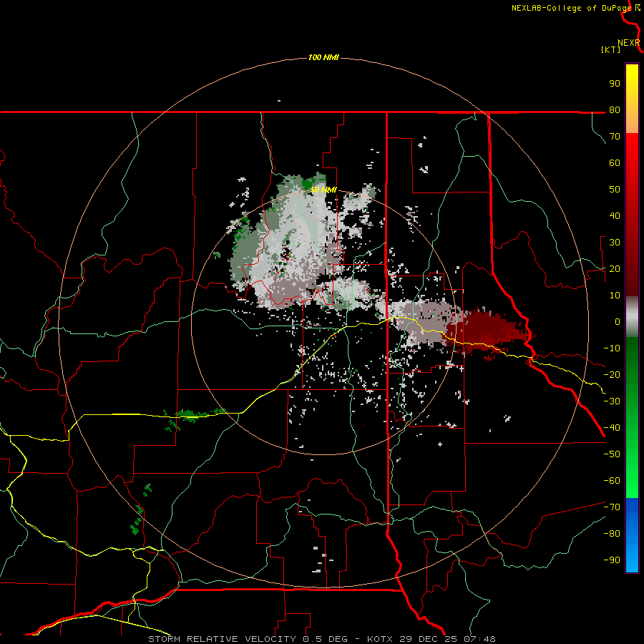Select the -10 value on velocity scale
Image resolution: width=644 pixels, height=644 pixels.
[x=612, y=348]
